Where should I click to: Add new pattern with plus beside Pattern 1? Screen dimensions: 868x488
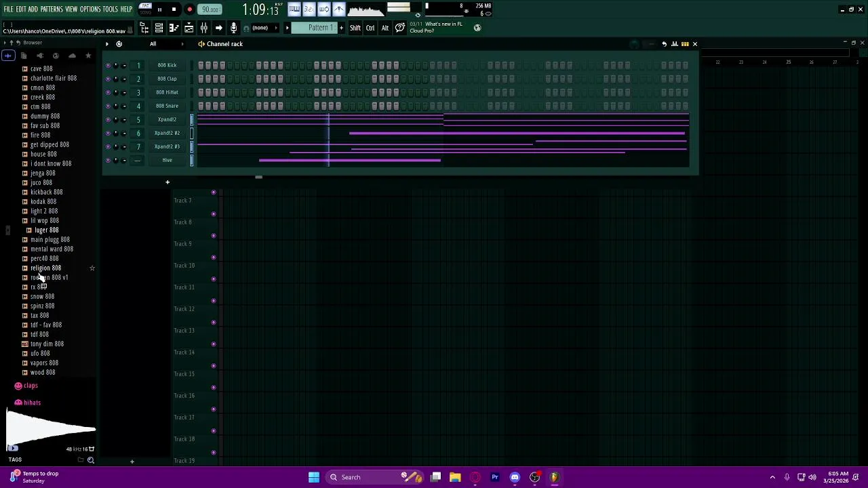(341, 28)
